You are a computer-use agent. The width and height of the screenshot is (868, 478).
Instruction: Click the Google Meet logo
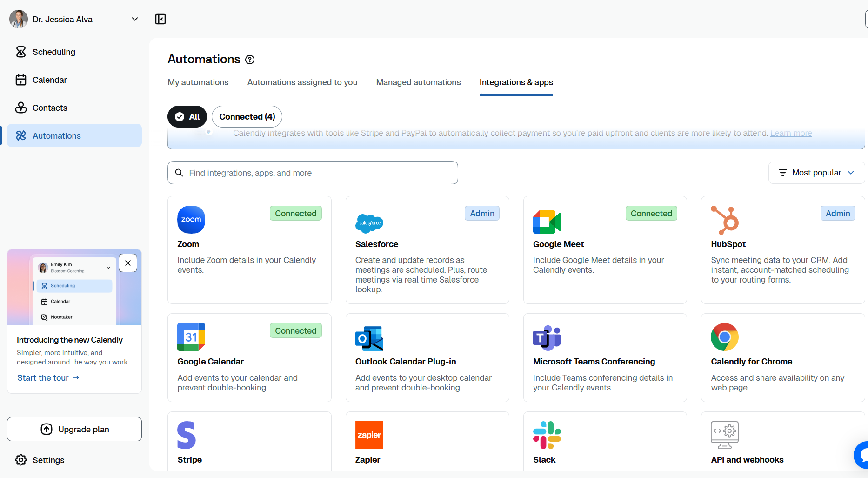coord(547,222)
